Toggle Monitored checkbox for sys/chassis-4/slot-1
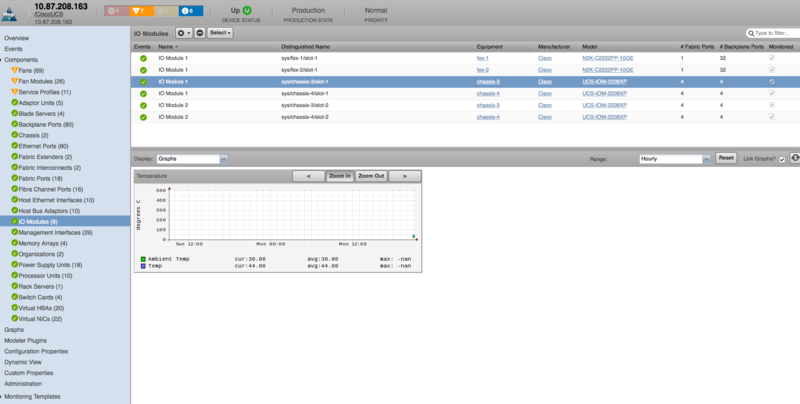Viewport: 800px width, 404px height. coord(771,93)
